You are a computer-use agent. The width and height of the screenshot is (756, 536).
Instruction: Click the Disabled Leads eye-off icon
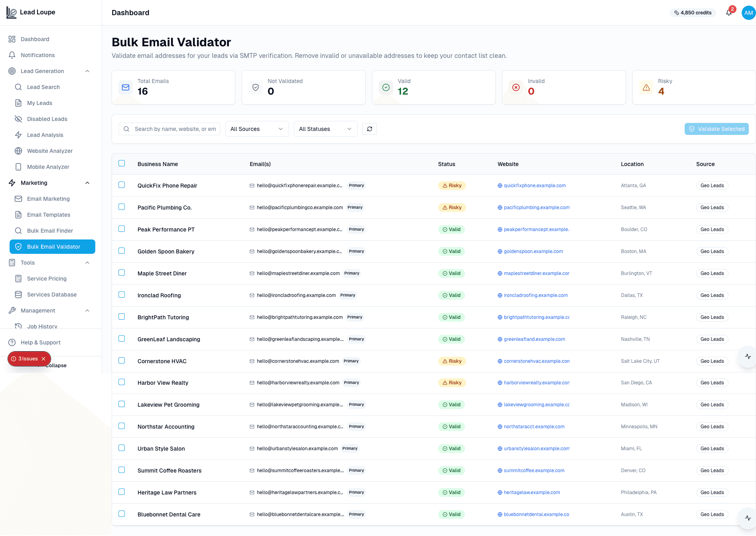[18, 119]
